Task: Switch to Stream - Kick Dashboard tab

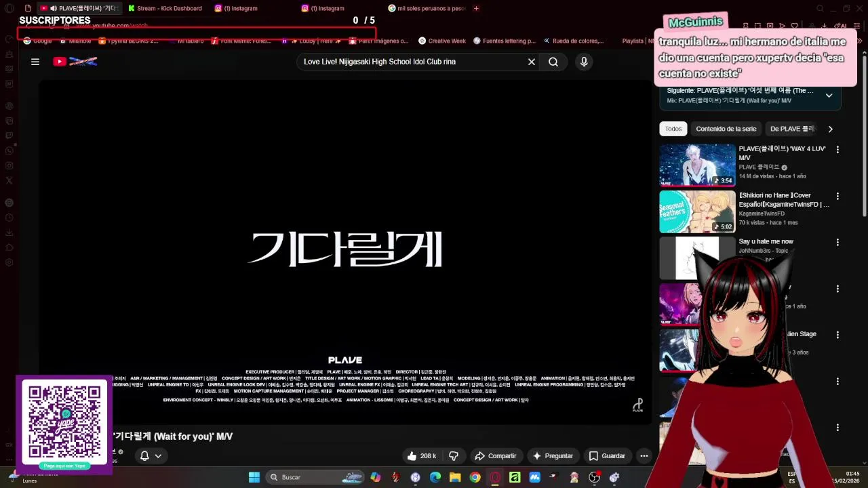Action: (x=165, y=8)
